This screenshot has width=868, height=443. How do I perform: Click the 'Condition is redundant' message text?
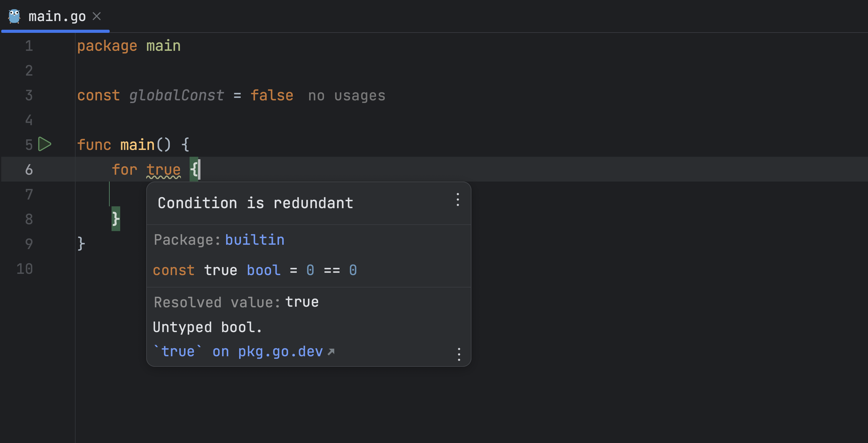[x=256, y=203]
